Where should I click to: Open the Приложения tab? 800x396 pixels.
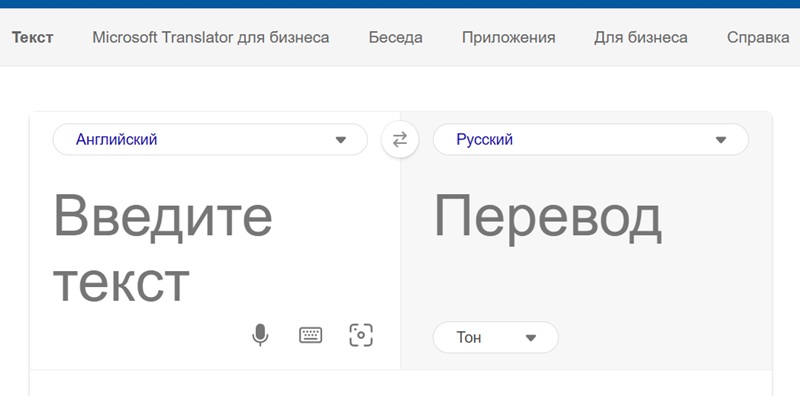[x=509, y=37]
